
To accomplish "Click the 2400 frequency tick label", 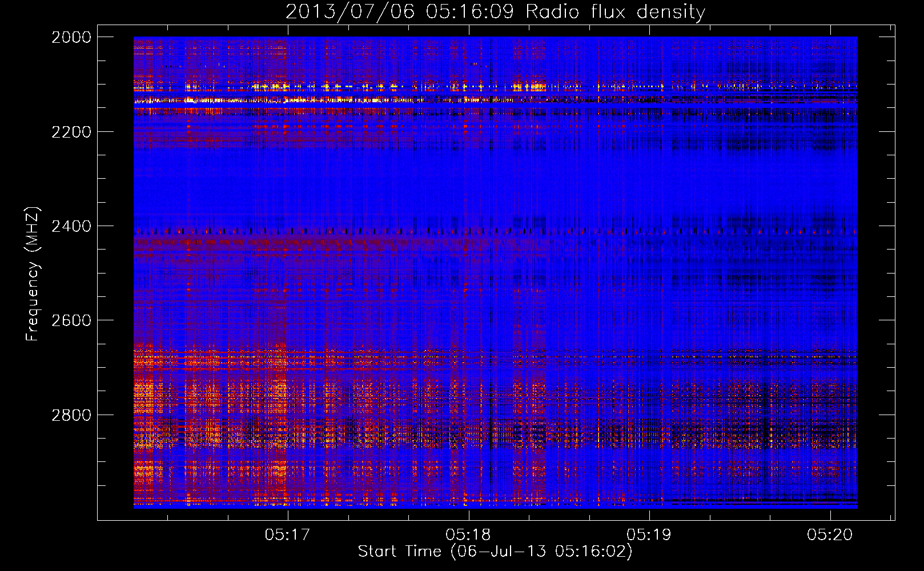I will 71,226.
